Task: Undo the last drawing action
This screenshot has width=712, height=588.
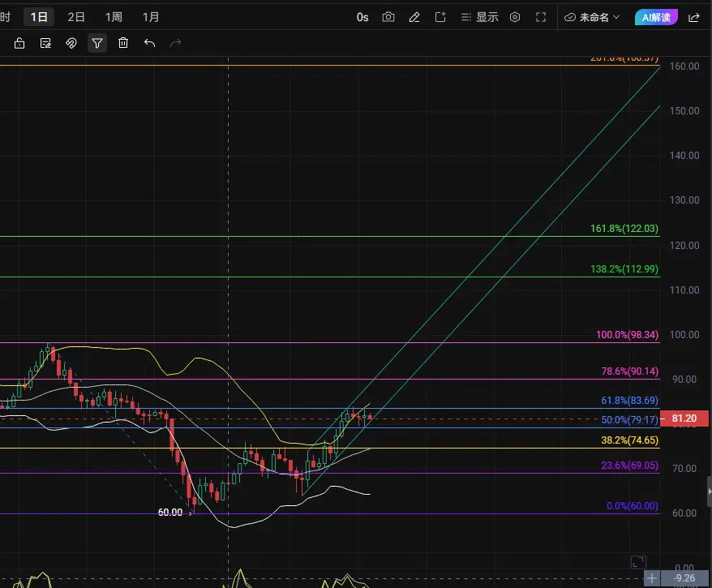Action: (x=149, y=43)
